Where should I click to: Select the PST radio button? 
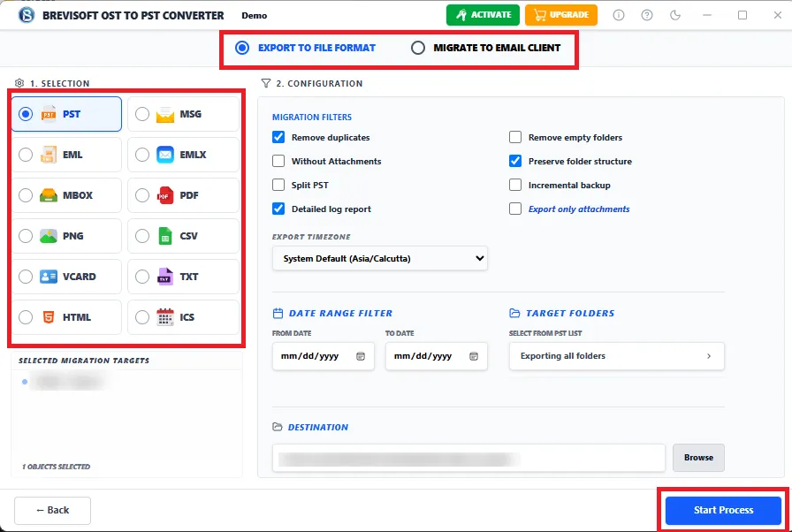(26, 114)
